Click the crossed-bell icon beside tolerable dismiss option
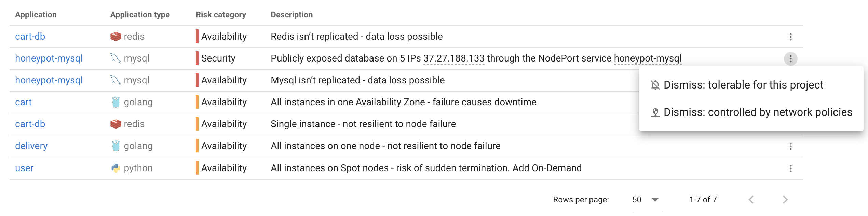 tap(655, 85)
